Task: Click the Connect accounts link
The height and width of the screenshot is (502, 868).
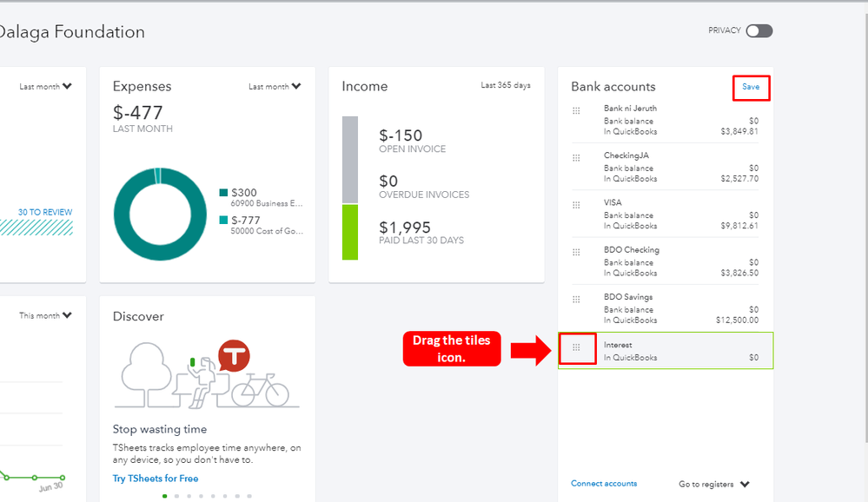Action: (604, 484)
